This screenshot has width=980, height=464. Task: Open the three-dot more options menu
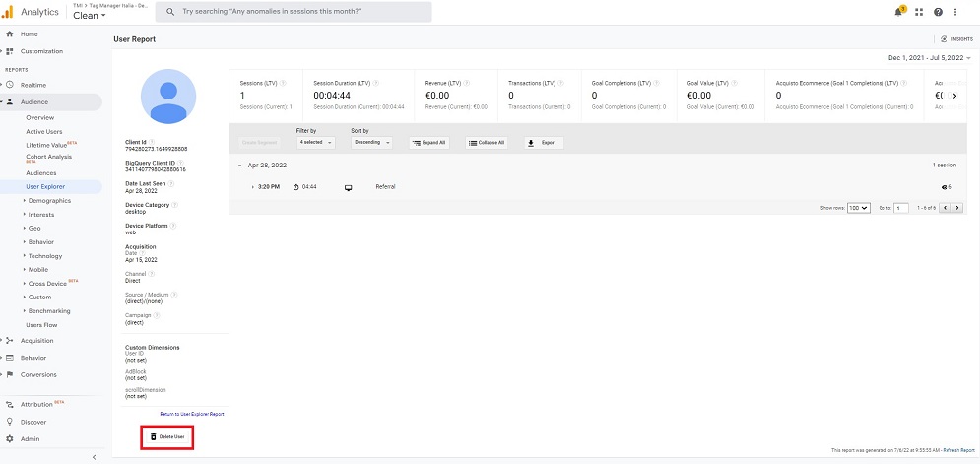tap(955, 12)
